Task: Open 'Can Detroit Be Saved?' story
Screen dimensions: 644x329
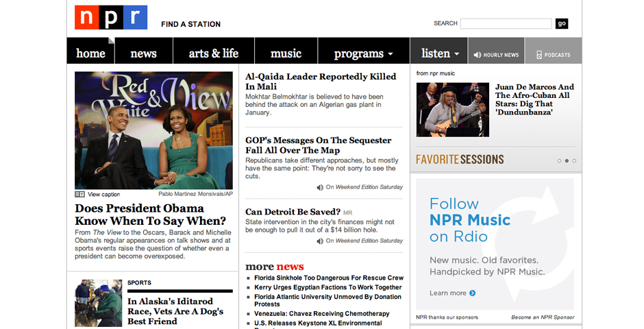Action: 293,212
